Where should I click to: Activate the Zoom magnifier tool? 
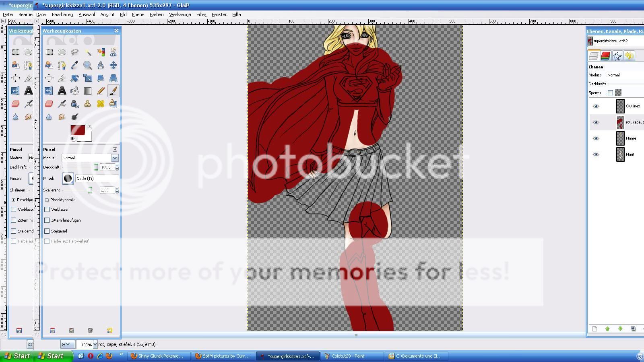(87, 65)
